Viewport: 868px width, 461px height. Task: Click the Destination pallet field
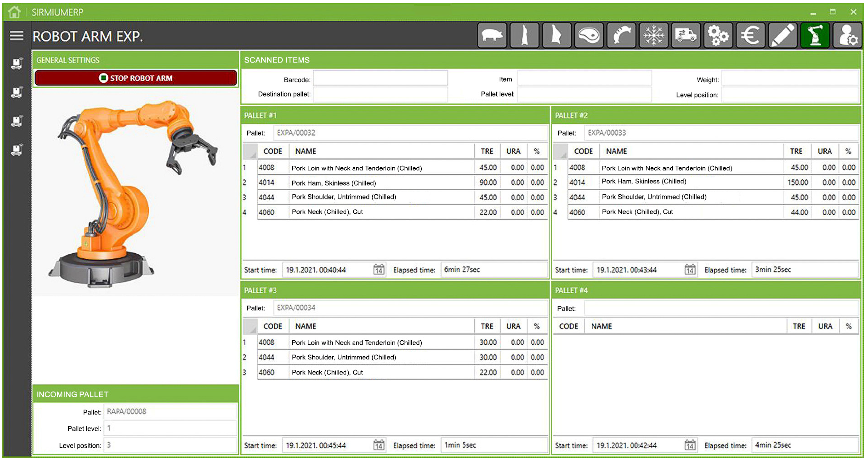(380, 94)
